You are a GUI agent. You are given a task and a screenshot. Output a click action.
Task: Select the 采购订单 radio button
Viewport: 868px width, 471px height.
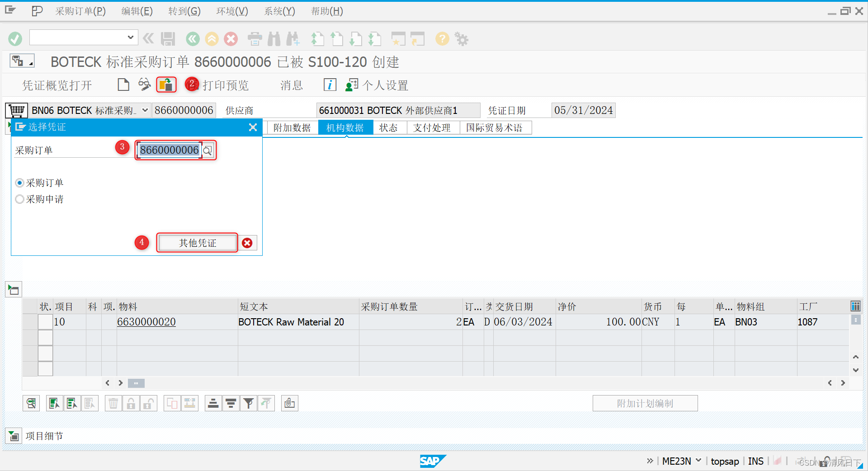pos(19,183)
